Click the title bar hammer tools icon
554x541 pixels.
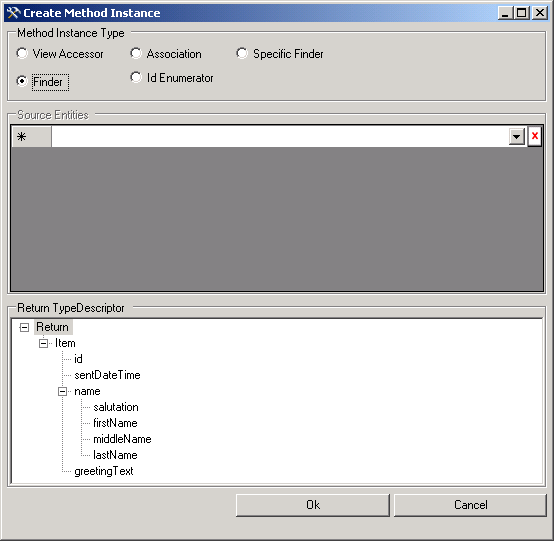pos(13,13)
